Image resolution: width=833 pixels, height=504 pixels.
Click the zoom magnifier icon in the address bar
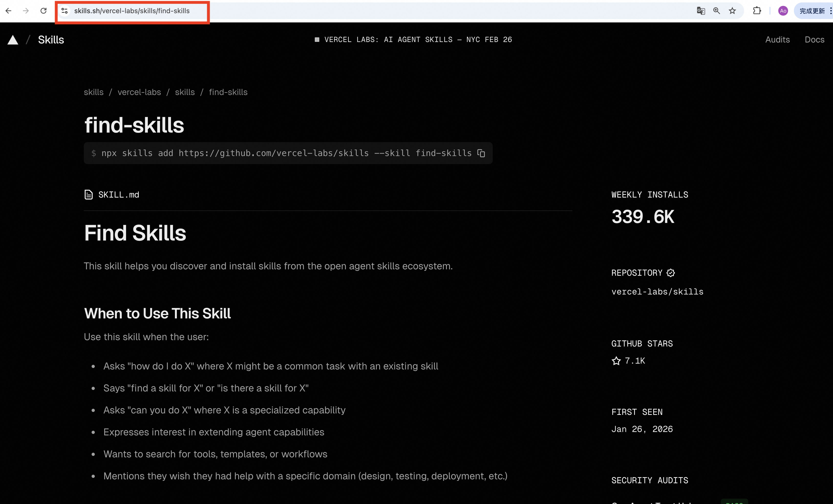click(716, 11)
